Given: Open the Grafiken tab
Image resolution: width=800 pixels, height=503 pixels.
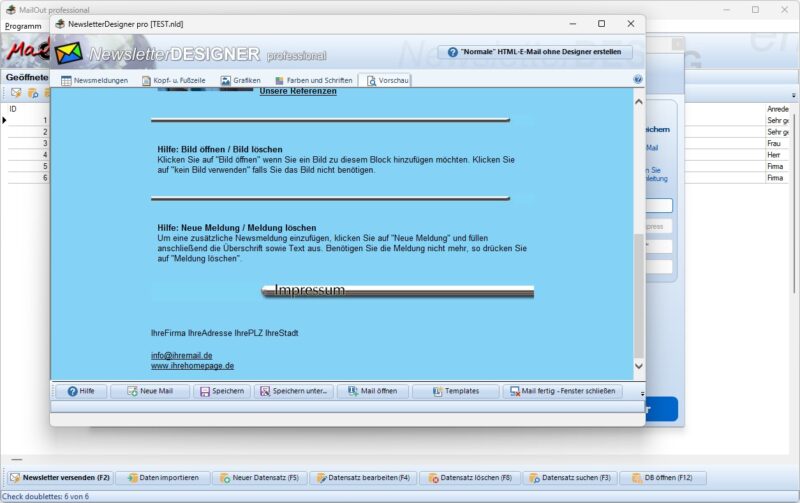Looking at the screenshot, I should point(240,80).
